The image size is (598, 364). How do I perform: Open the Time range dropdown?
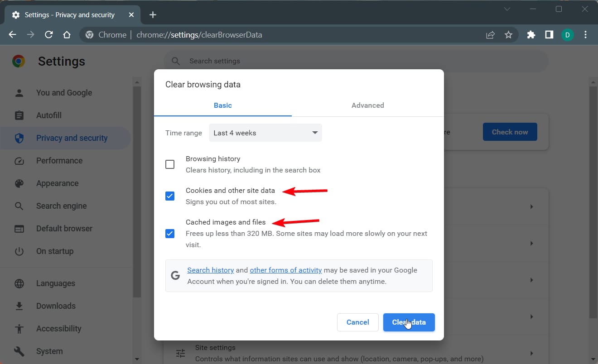265,133
